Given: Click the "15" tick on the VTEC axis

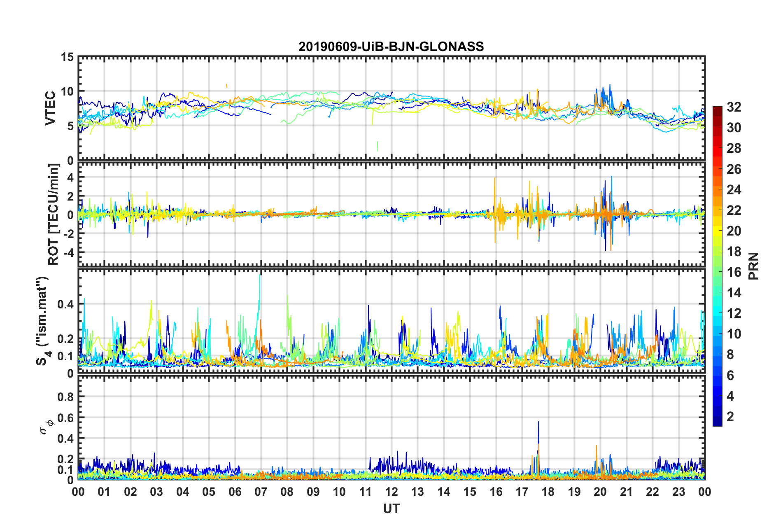Looking at the screenshot, I should [x=67, y=57].
